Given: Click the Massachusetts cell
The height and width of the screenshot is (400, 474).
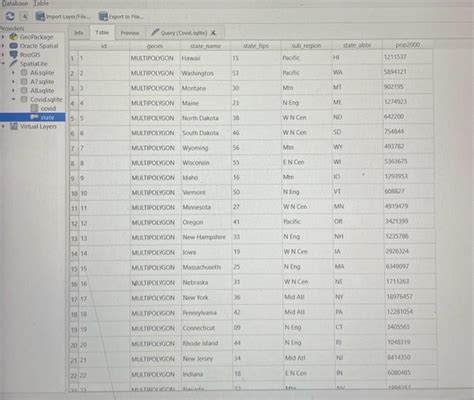Looking at the screenshot, I should click(207, 267).
